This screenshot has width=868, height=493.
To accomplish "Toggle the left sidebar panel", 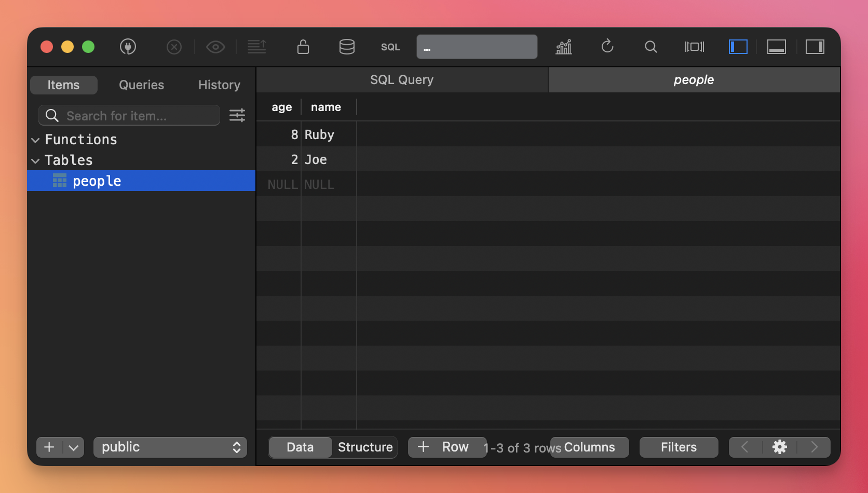I will pyautogui.click(x=738, y=47).
